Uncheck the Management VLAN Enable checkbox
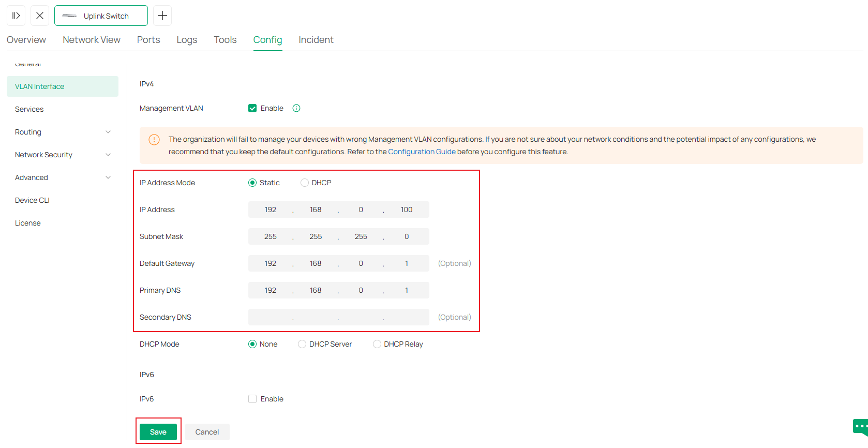Image resolution: width=868 pixels, height=448 pixels. [x=252, y=108]
